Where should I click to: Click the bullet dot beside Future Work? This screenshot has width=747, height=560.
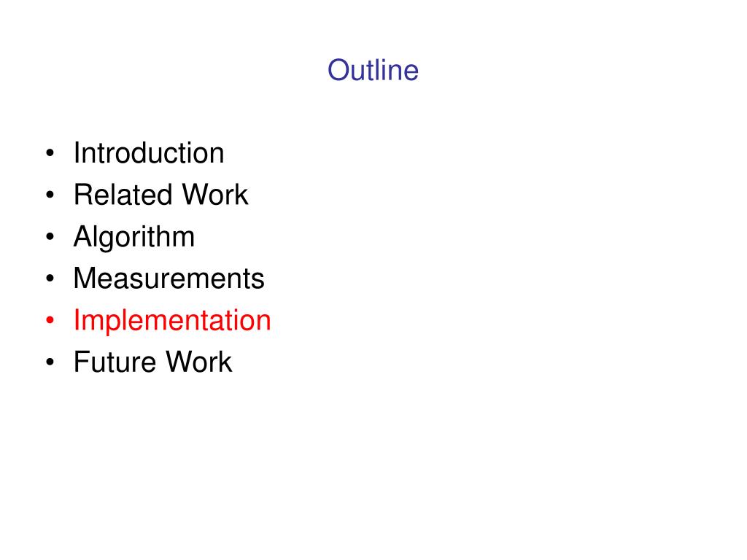[50, 362]
